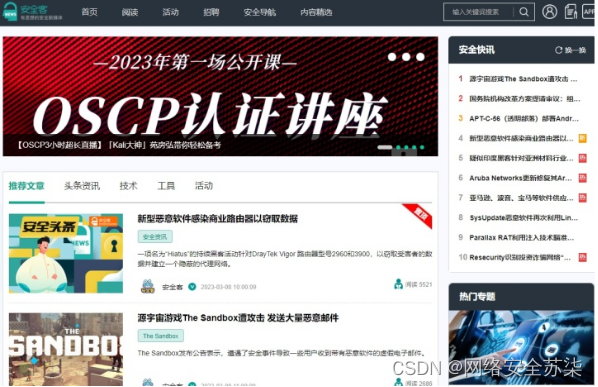
Task: Click the reader count icon showing 2686
Action: coord(398,382)
